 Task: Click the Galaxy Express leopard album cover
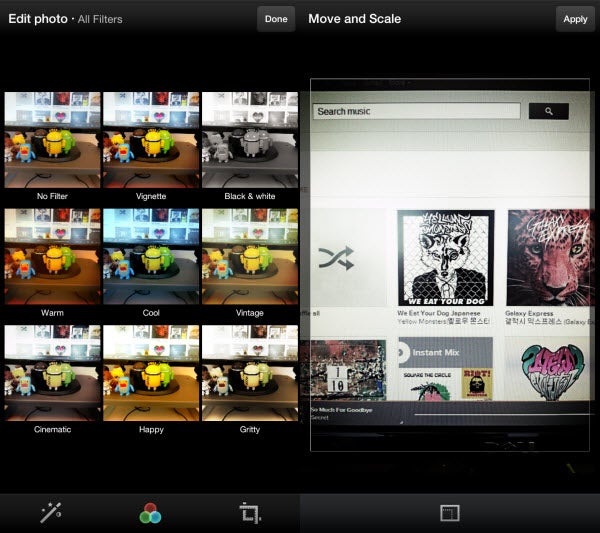click(549, 258)
